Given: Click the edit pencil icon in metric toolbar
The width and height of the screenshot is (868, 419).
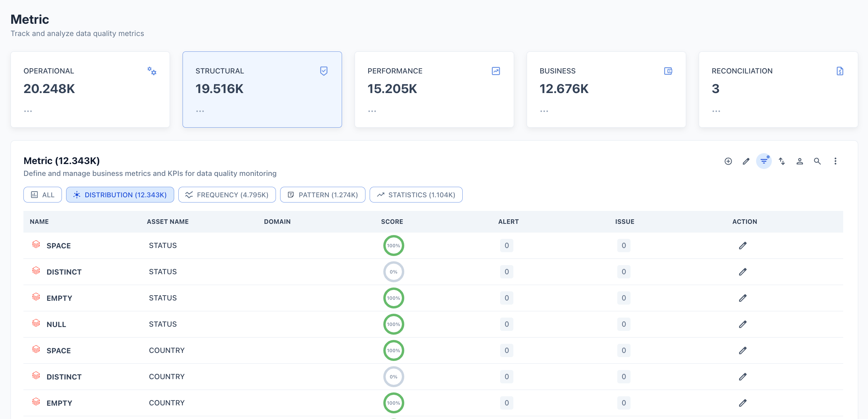Looking at the screenshot, I should [746, 161].
